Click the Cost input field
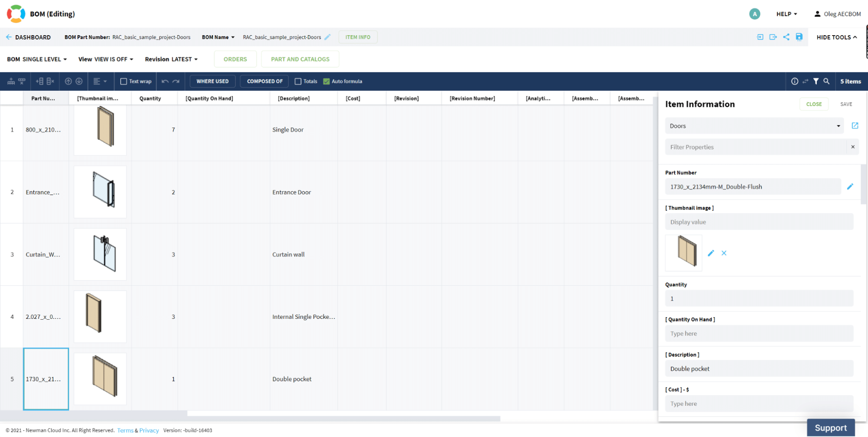Screen dimensions: 868x437 [759, 404]
